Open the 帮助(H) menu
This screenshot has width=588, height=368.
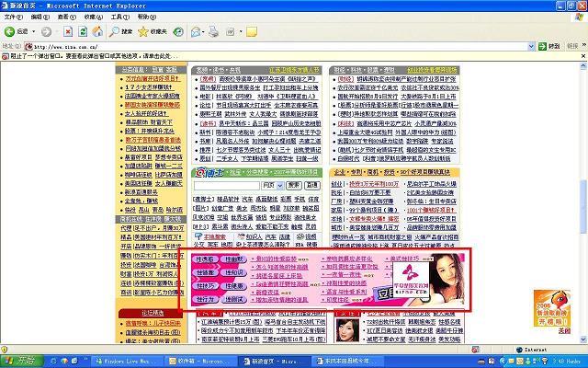[147, 17]
